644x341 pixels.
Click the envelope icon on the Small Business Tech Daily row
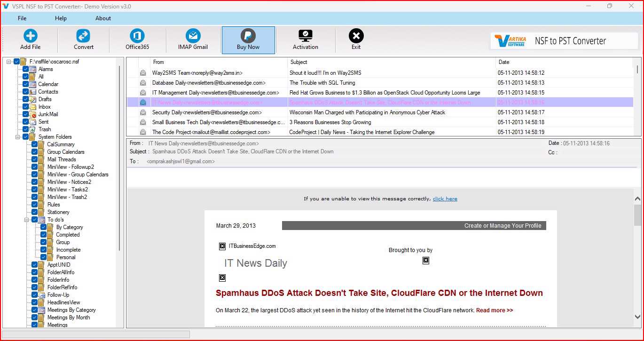[143, 122]
